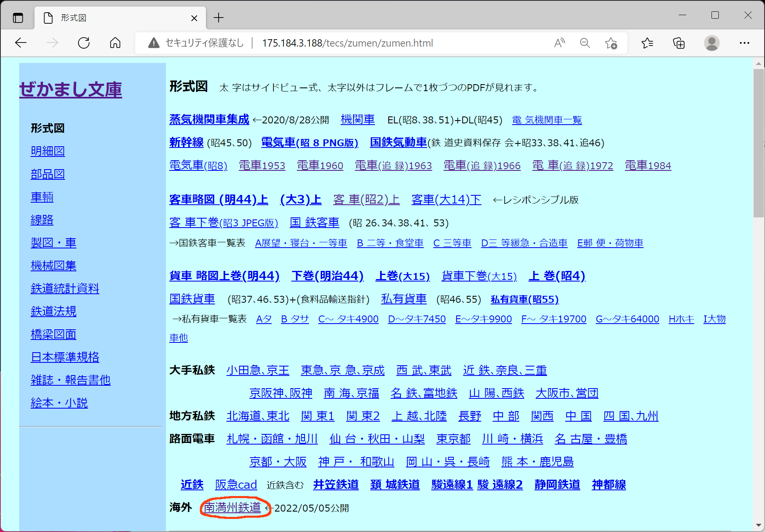Open the 客車(大14)下 link
The height and width of the screenshot is (532, 765).
(446, 199)
